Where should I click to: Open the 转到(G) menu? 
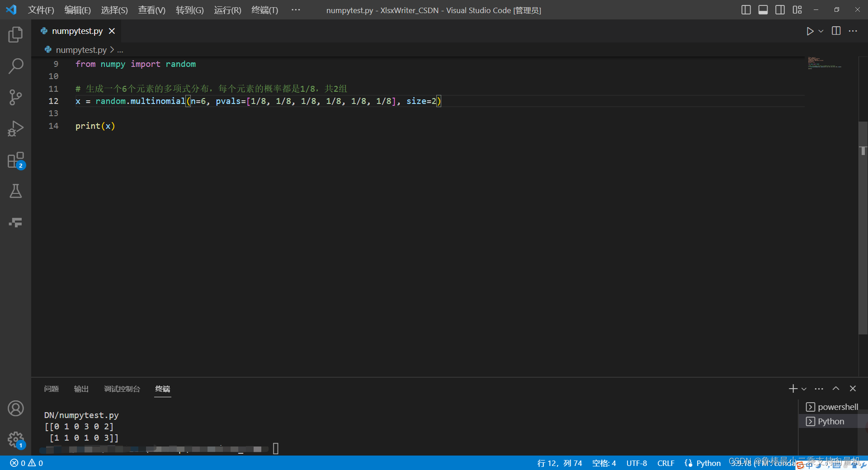coord(189,10)
